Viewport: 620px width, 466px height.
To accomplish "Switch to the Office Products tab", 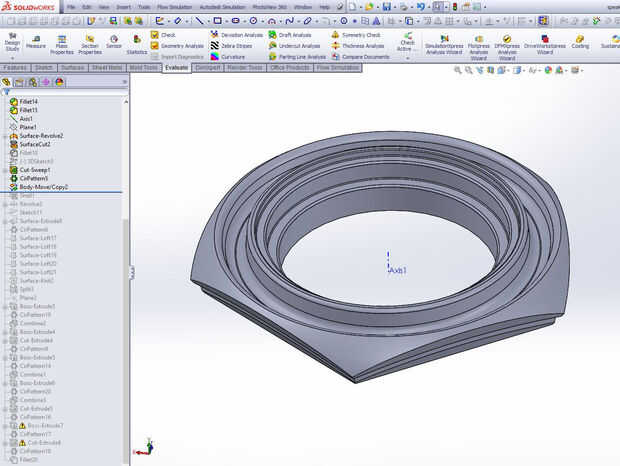I will [290, 68].
